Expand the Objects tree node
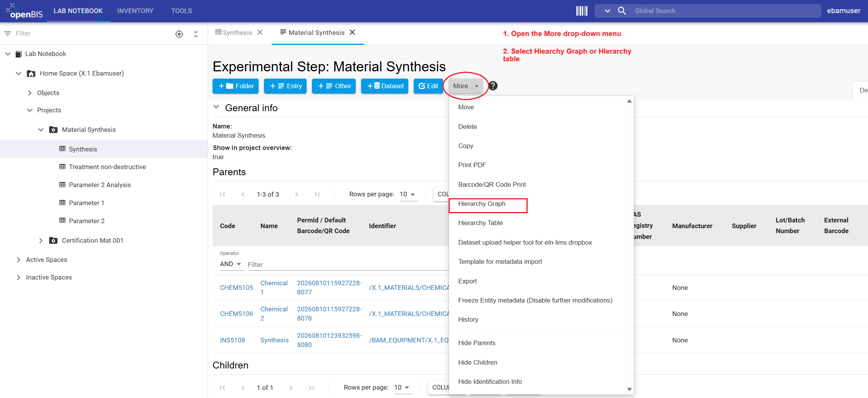868x398 pixels. click(30, 93)
